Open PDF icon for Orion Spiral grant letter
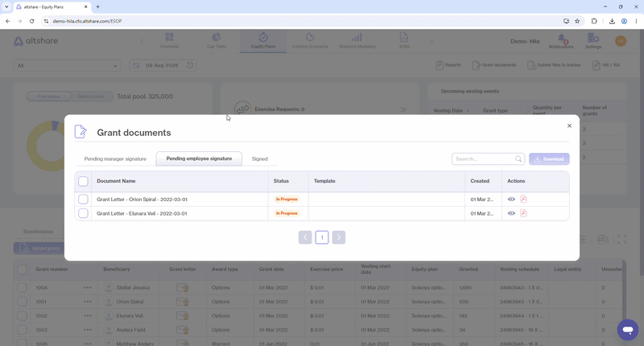The image size is (644, 346). 523,199
